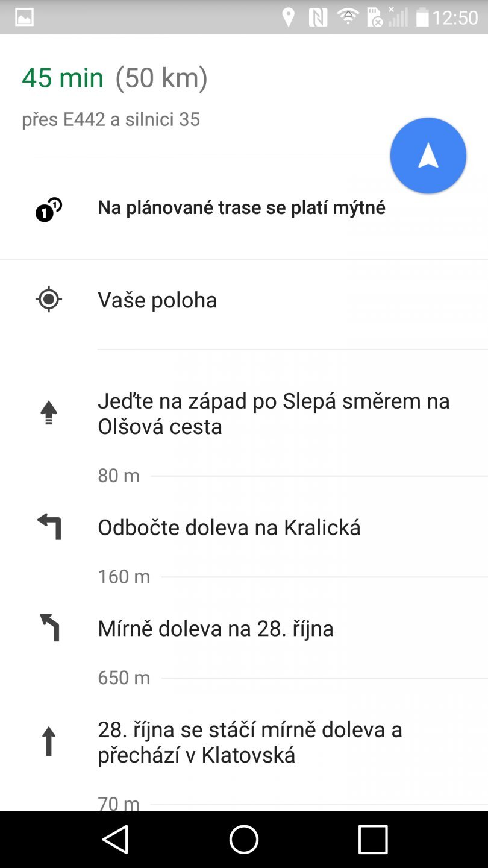Viewport: 488px width, 868px height.
Task: Tap the turn left arrow icon
Action: [x=49, y=527]
